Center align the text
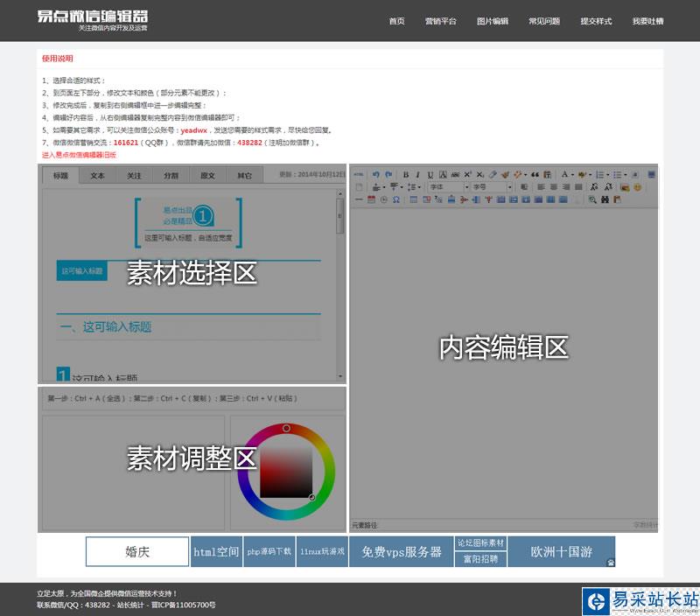 click(554, 187)
